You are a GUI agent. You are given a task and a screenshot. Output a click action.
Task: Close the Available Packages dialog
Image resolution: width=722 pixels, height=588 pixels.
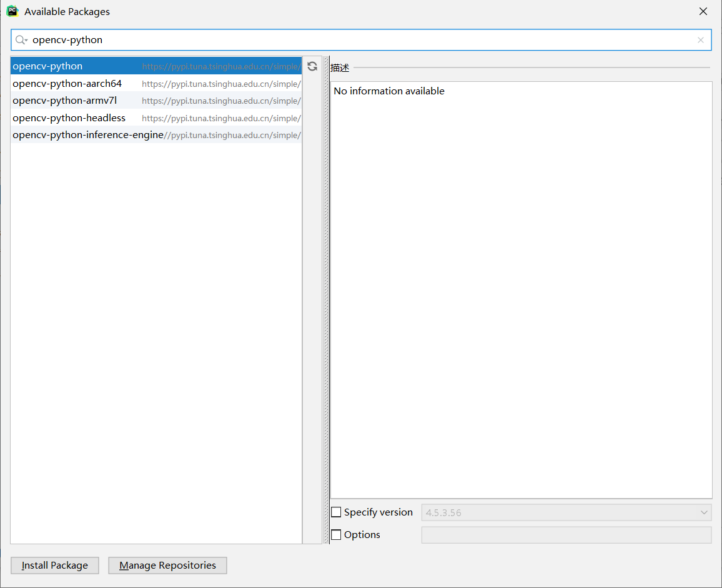pyautogui.click(x=703, y=11)
